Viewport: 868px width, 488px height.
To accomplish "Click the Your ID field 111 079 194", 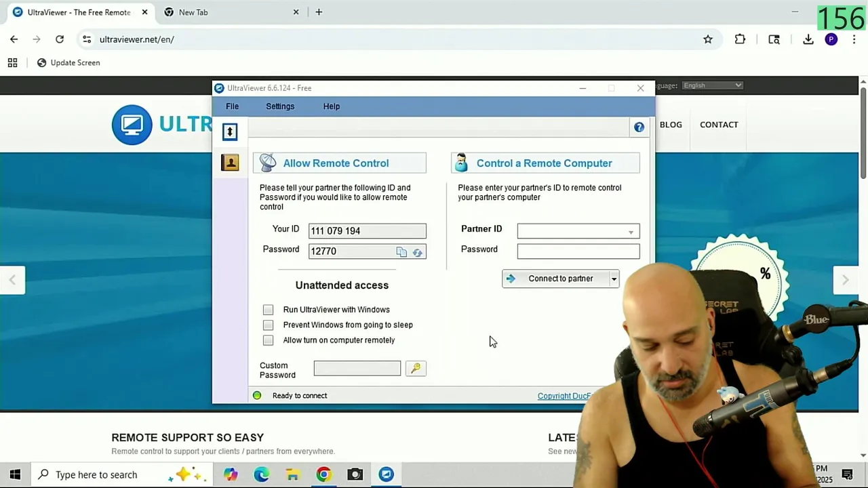I will pyautogui.click(x=368, y=231).
